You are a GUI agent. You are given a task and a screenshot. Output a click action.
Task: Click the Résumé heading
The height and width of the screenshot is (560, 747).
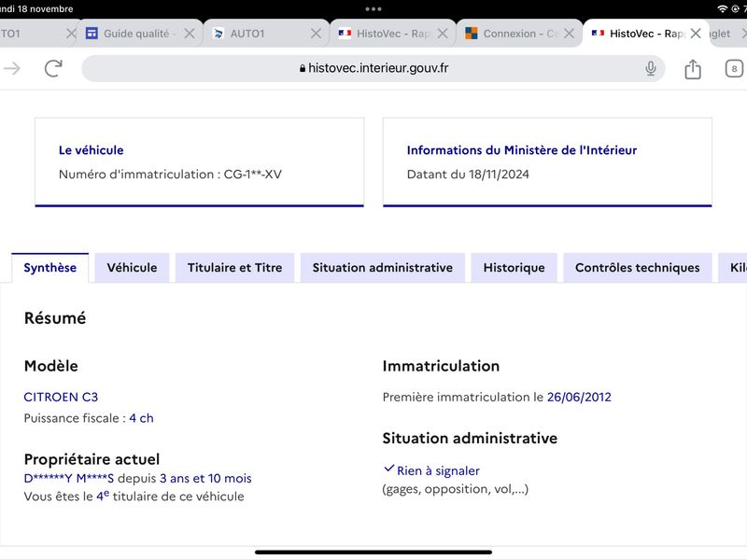point(55,318)
